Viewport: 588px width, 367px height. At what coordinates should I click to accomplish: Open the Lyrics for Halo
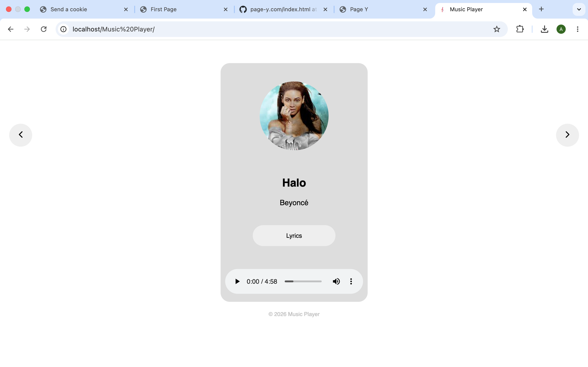tap(294, 235)
